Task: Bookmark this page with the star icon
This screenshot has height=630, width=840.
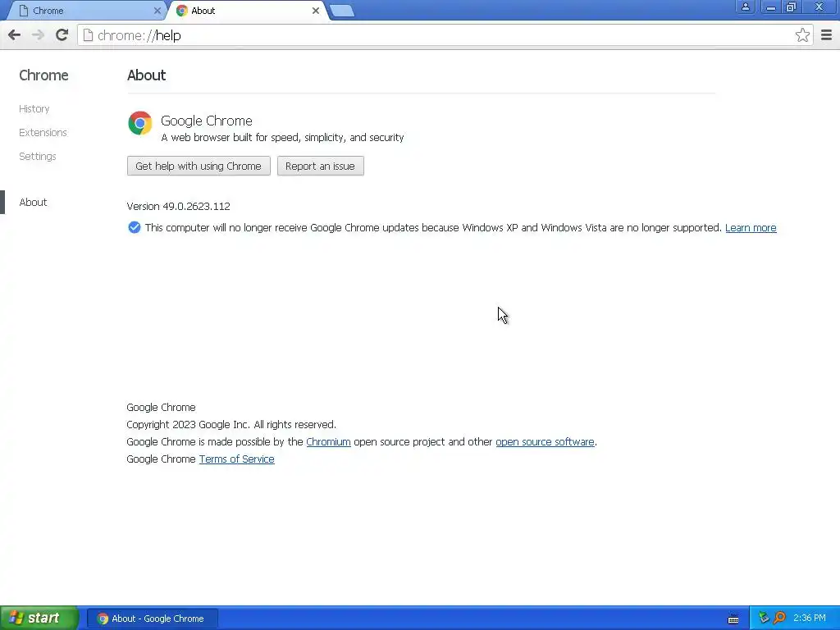Action: point(802,35)
